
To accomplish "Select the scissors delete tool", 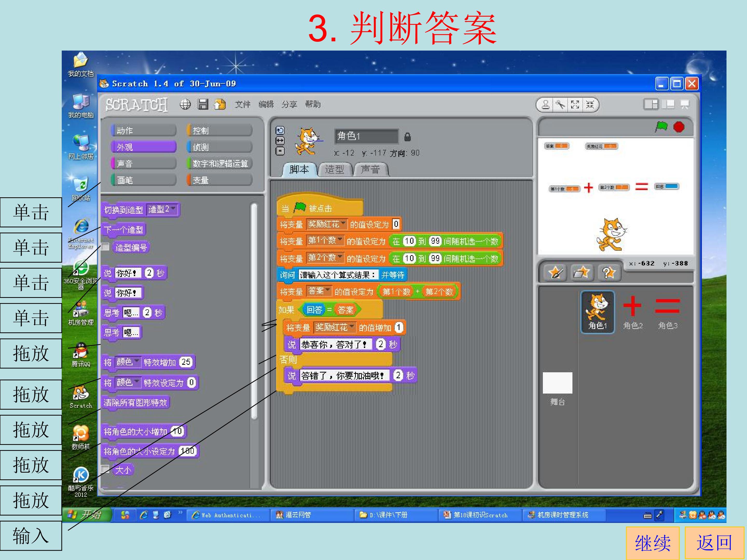I will tap(560, 105).
